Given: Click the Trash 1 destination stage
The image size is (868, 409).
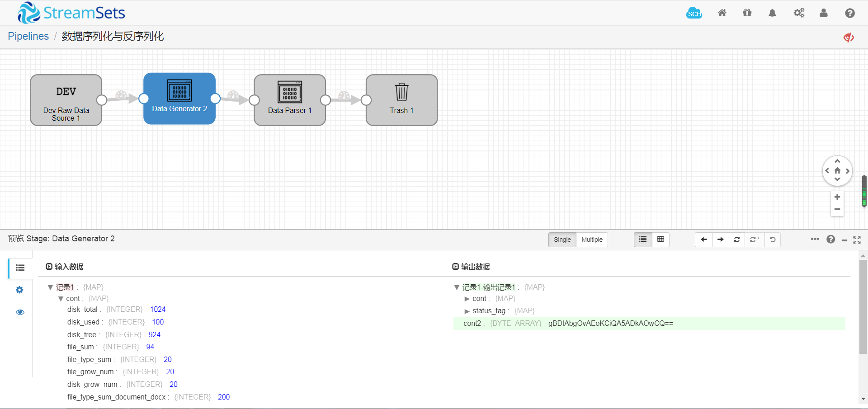Looking at the screenshot, I should 401,100.
